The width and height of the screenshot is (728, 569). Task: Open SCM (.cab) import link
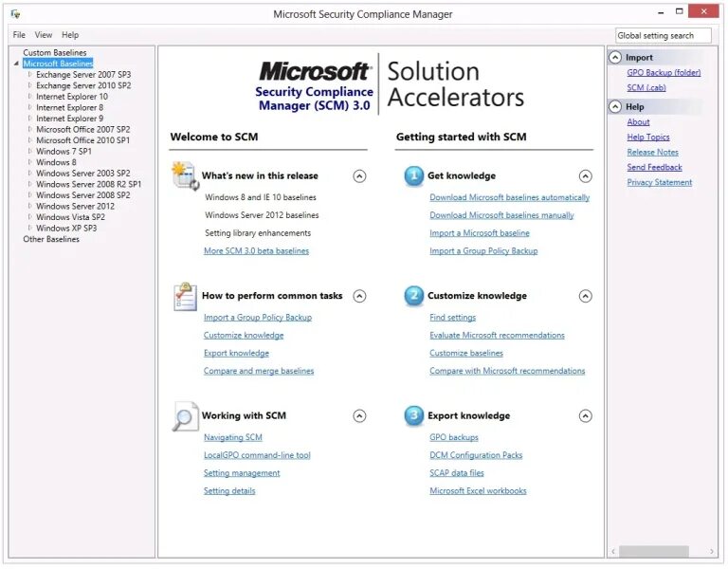646,88
